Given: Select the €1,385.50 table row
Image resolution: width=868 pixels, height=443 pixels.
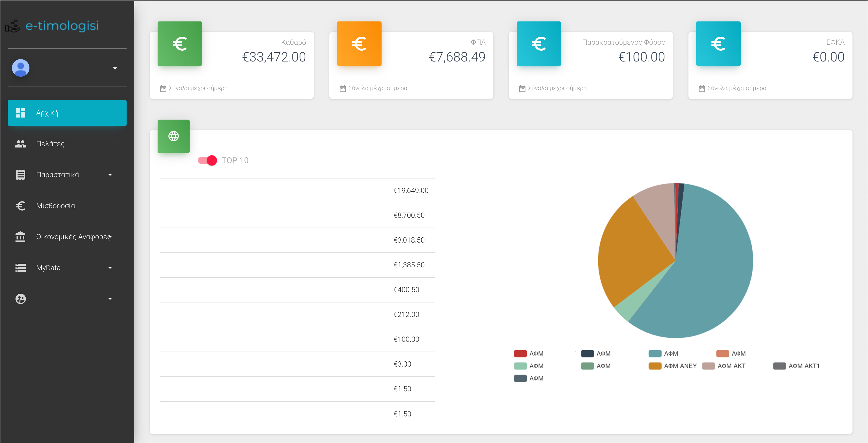Looking at the screenshot, I should click(298, 265).
